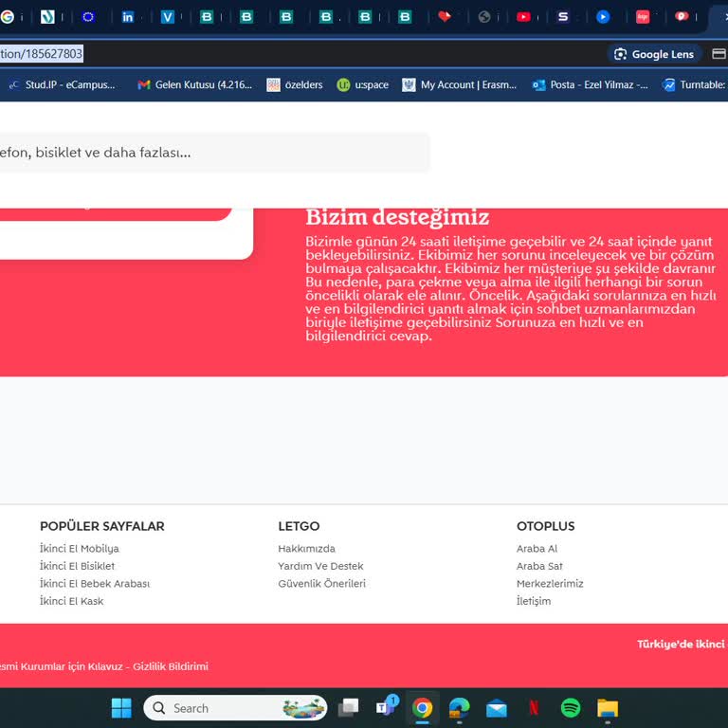Switch to the YouTube tab
728x728 pixels.
click(523, 17)
